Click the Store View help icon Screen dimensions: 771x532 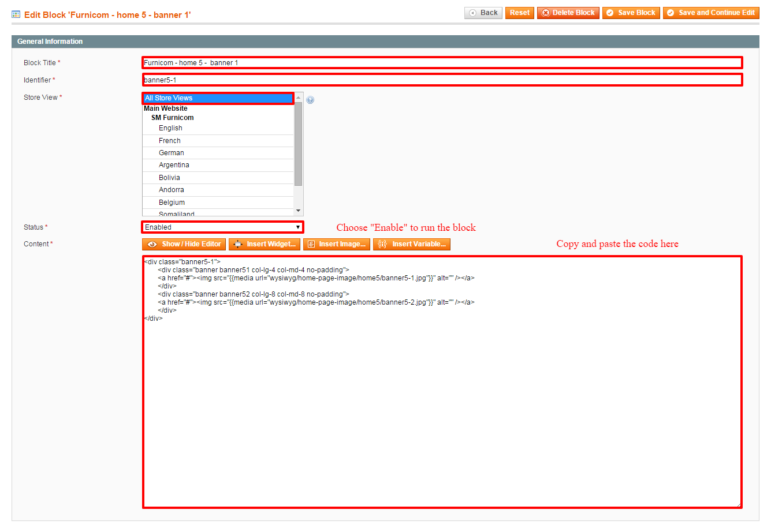[x=310, y=100]
